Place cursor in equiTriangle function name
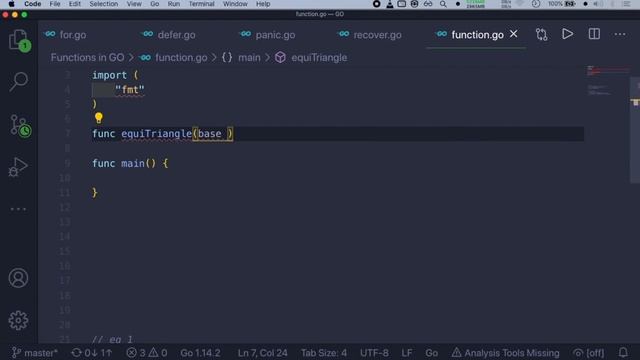The width and height of the screenshot is (640, 360). tap(156, 133)
